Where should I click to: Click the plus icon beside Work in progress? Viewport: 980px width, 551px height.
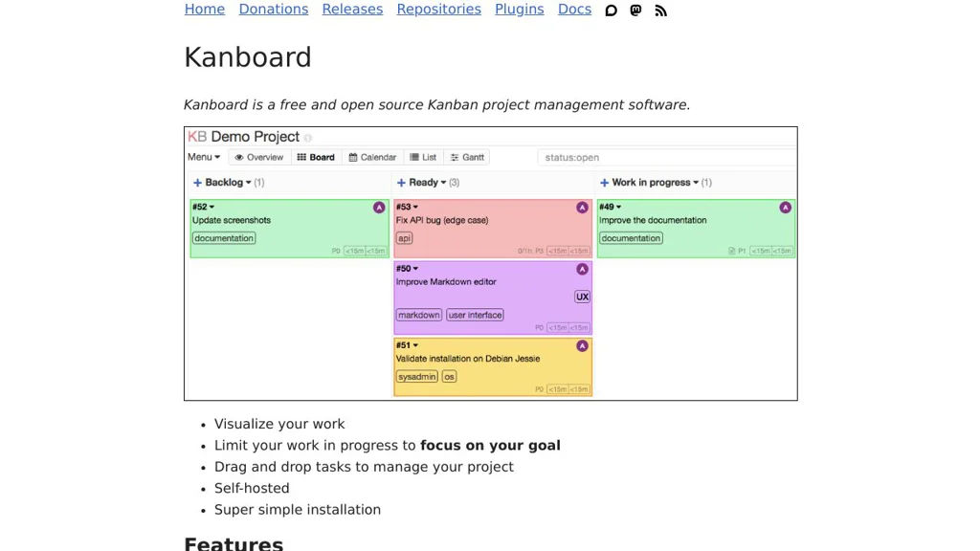click(604, 183)
